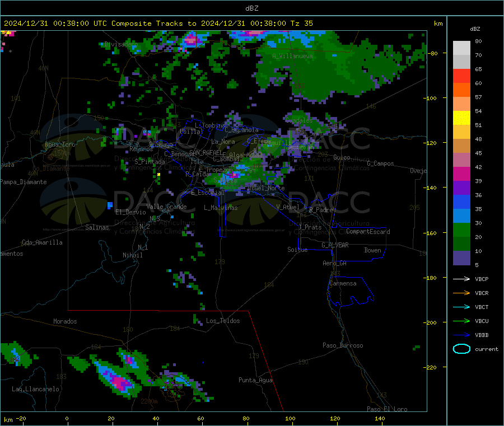Click the '100' km tick on bottom axis
Viewport: 504px width, 426px height.
tap(290, 418)
